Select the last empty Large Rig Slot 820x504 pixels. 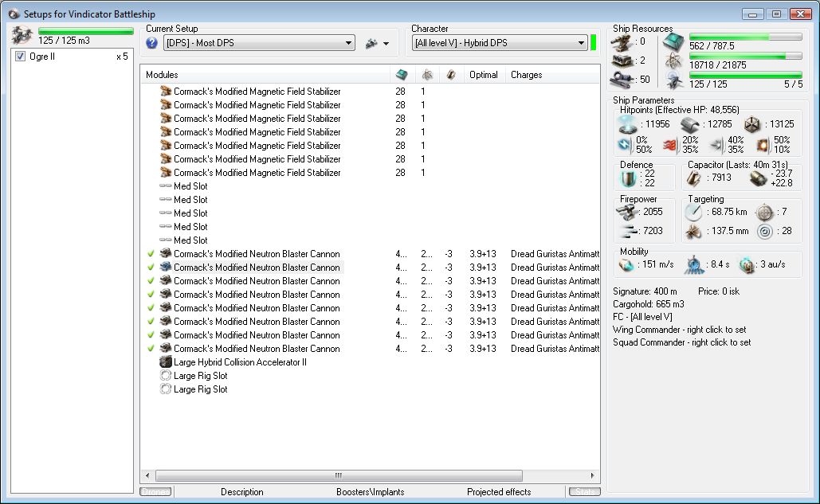coord(194,389)
